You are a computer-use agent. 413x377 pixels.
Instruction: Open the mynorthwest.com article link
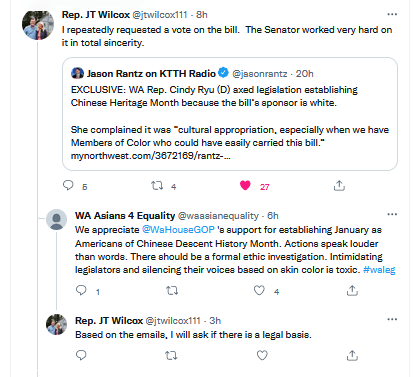pos(150,156)
